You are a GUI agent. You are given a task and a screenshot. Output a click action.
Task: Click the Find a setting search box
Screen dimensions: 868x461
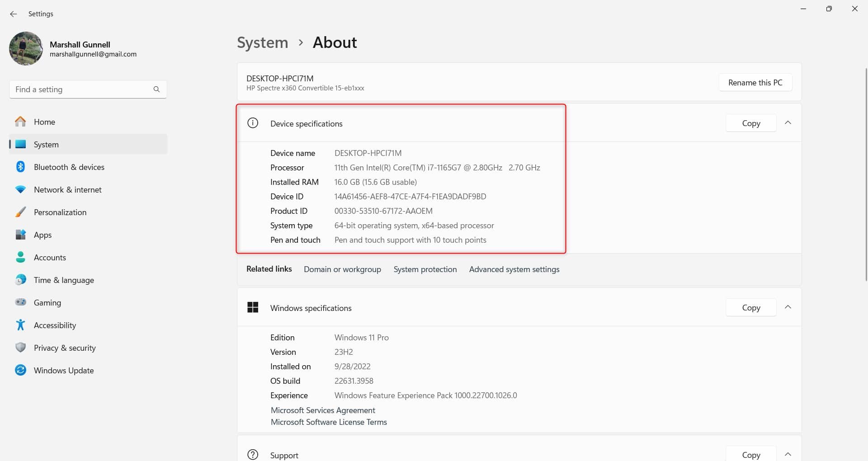click(88, 89)
